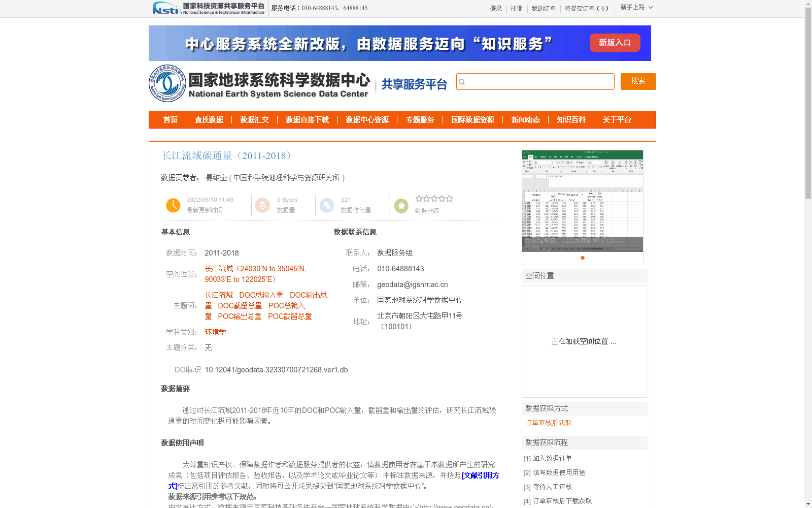Open 待提交订单 (0) link
Image resolution: width=812 pixels, height=508 pixels.
coord(587,9)
